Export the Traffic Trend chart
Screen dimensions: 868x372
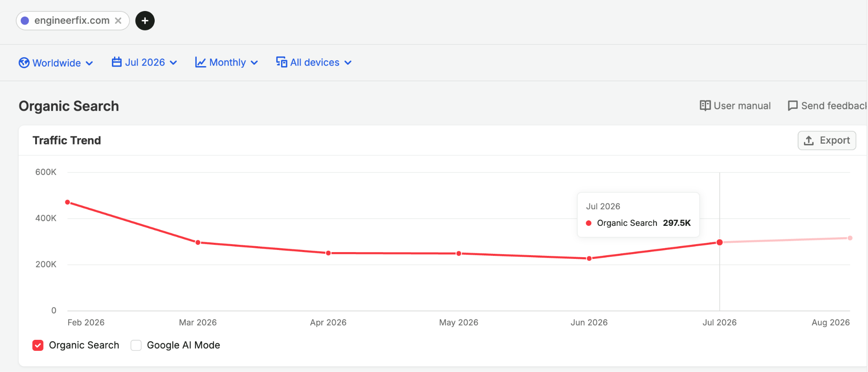[827, 140]
